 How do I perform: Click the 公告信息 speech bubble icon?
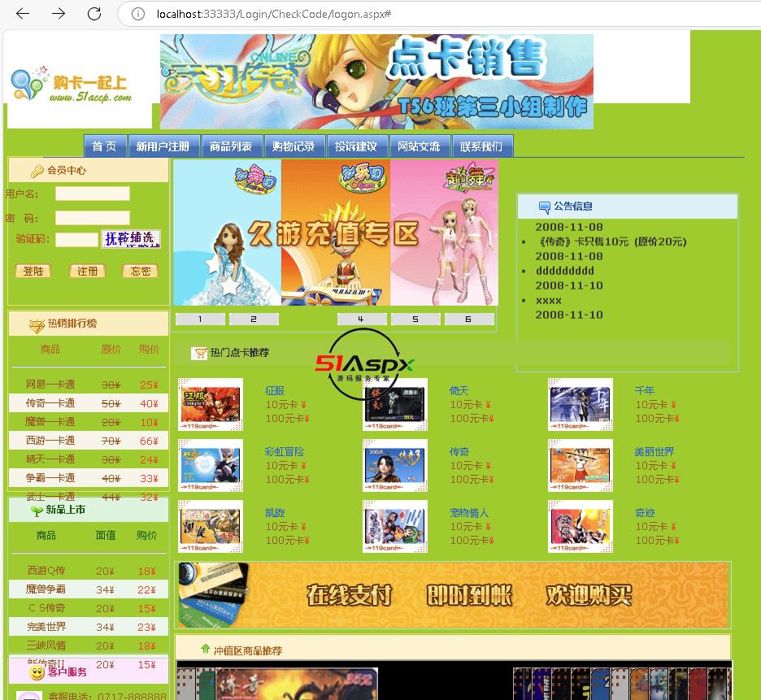click(x=545, y=207)
